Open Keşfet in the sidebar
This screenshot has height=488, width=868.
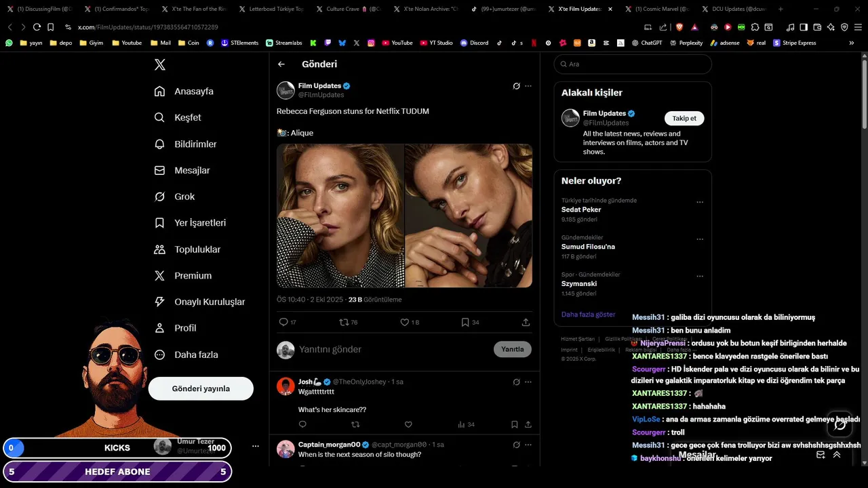(178, 117)
